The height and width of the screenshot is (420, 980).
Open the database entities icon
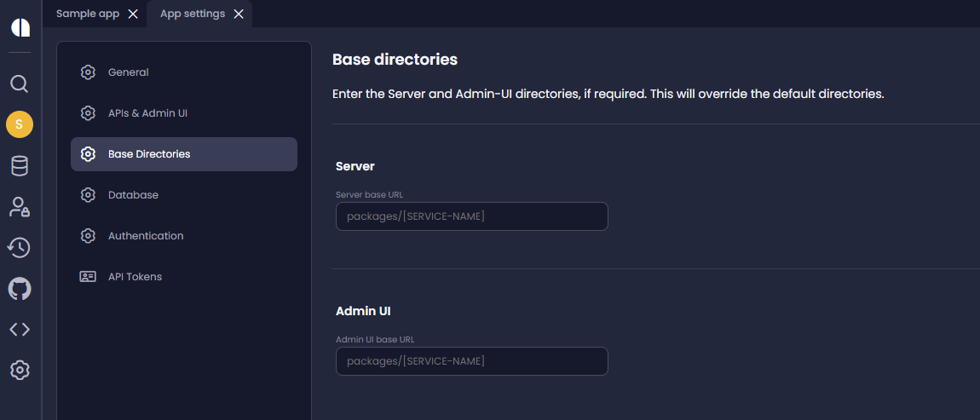20,166
